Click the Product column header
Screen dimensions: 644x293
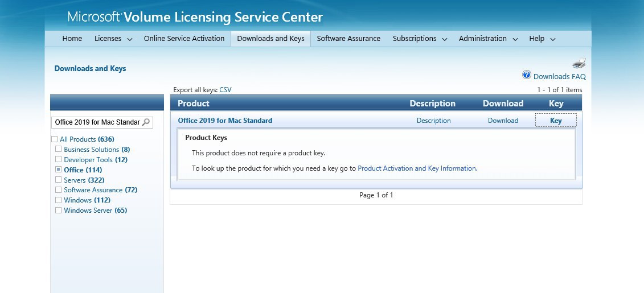pos(194,104)
